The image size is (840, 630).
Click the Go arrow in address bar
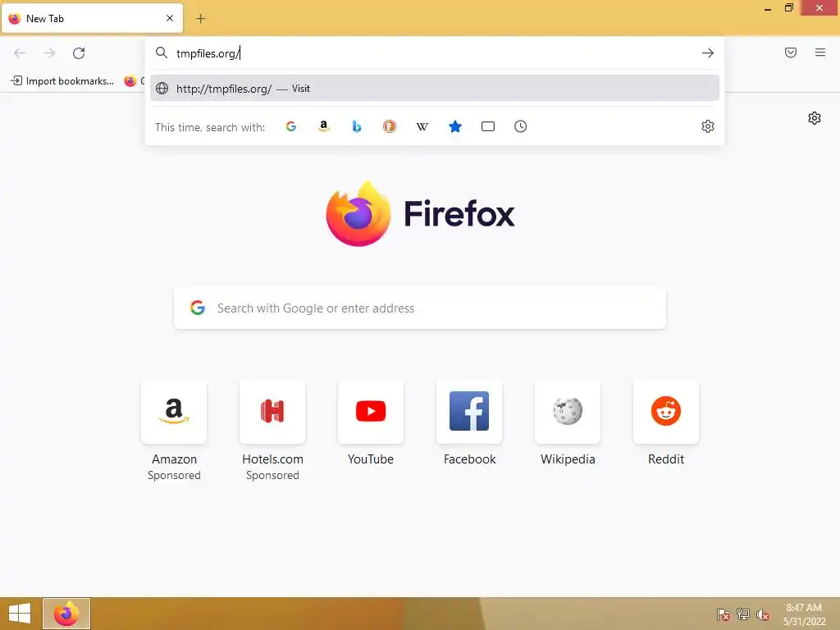click(708, 53)
